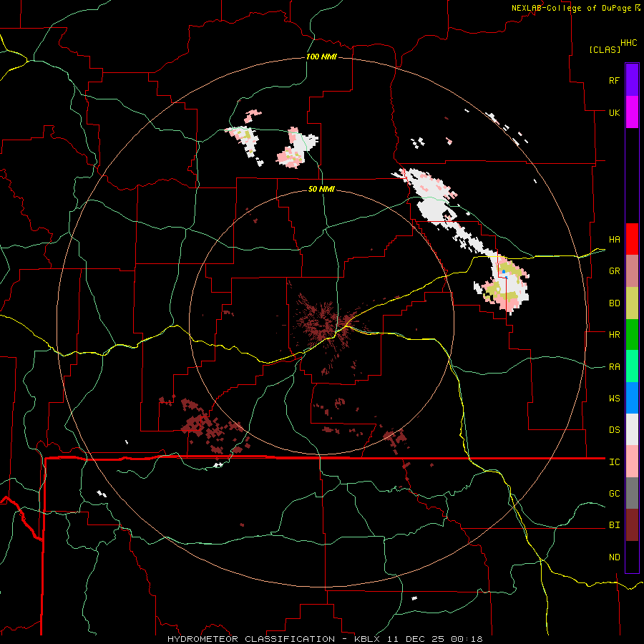644x644 pixels.
Task: Click the [CLAS] units label
Action: click(605, 49)
